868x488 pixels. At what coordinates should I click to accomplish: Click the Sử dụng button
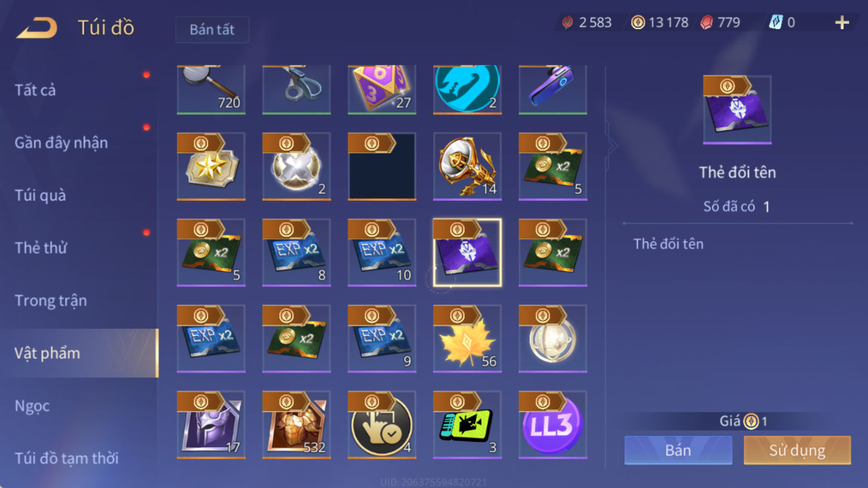click(x=797, y=450)
